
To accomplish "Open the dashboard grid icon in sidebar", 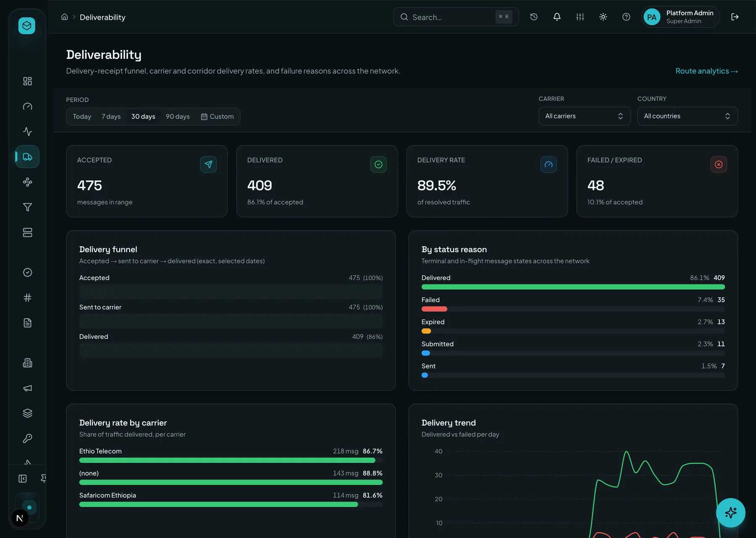I will [x=27, y=81].
